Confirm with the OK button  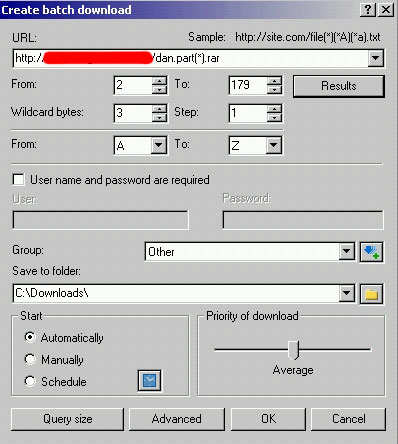[268, 419]
